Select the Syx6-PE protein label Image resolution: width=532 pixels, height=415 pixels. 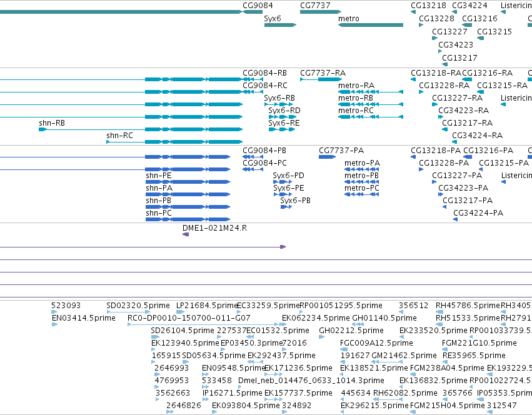(288, 188)
